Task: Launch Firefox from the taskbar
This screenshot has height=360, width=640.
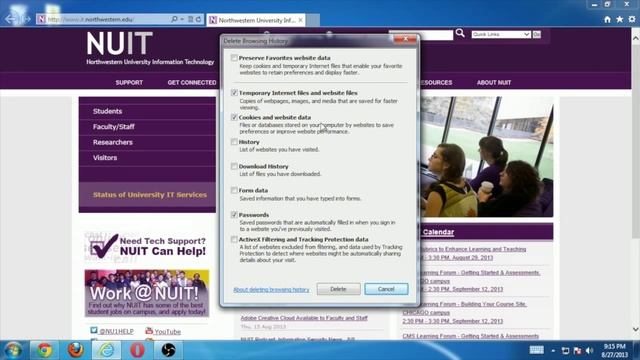Action: click(75, 350)
